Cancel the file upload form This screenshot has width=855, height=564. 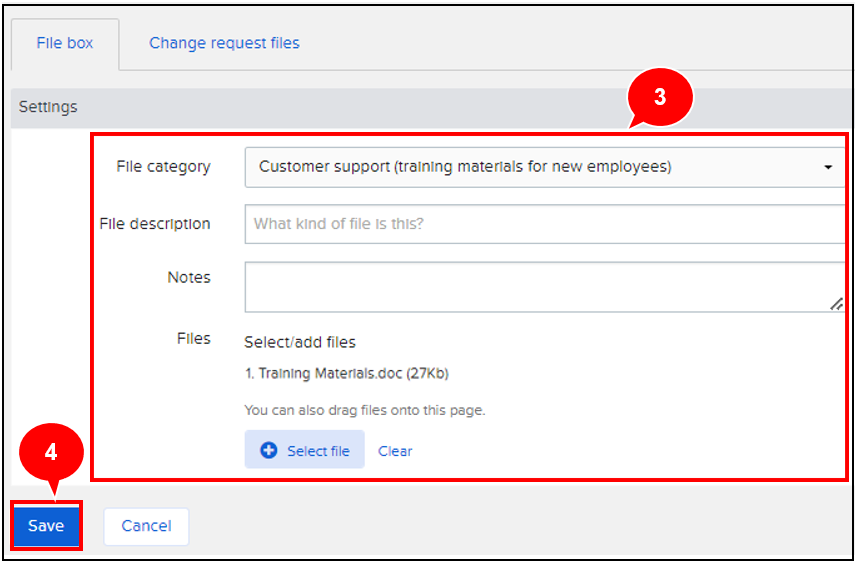tap(146, 526)
